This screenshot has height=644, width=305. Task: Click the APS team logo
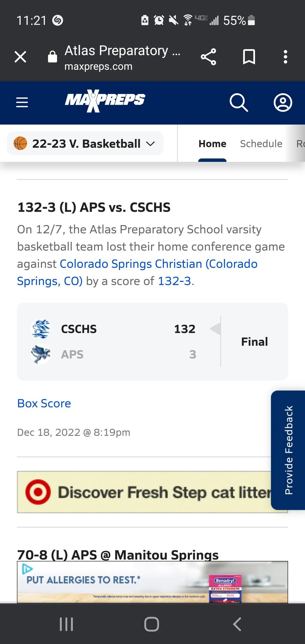(x=41, y=354)
